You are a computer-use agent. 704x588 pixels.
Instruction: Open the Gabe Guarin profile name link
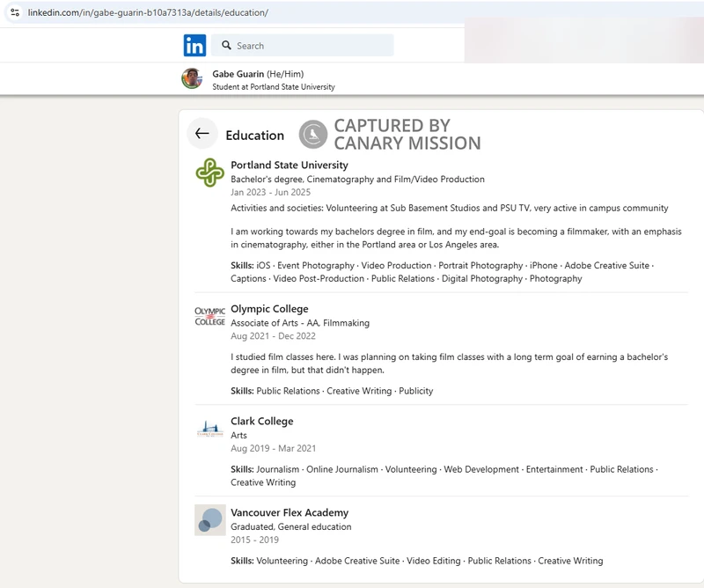click(x=238, y=74)
